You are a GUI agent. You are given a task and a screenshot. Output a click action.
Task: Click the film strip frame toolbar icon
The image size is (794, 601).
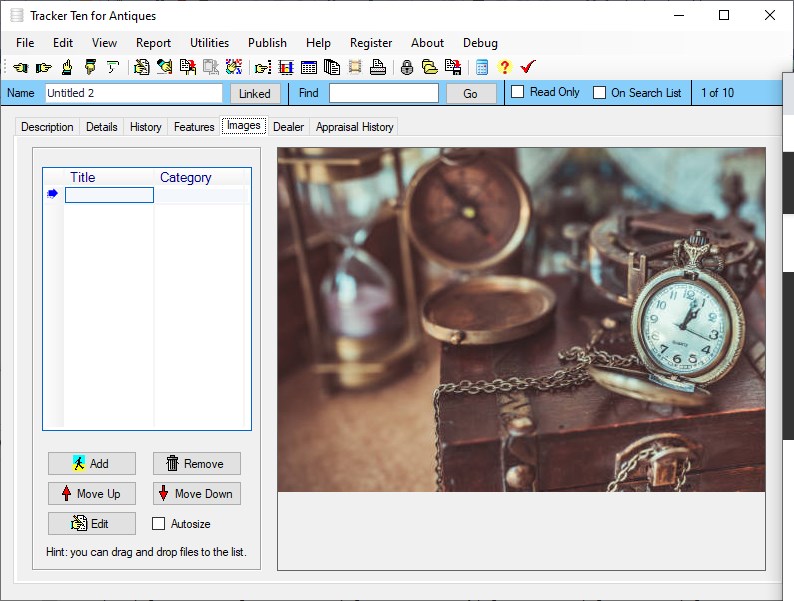pyautogui.click(x=355, y=67)
